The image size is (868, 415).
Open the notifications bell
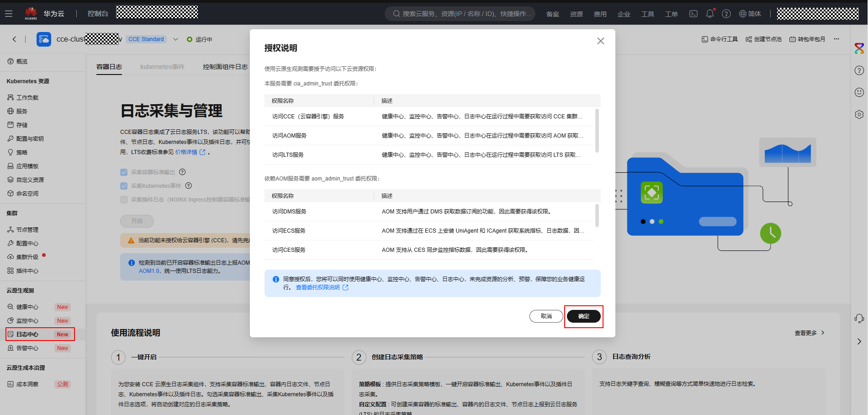[x=710, y=14]
